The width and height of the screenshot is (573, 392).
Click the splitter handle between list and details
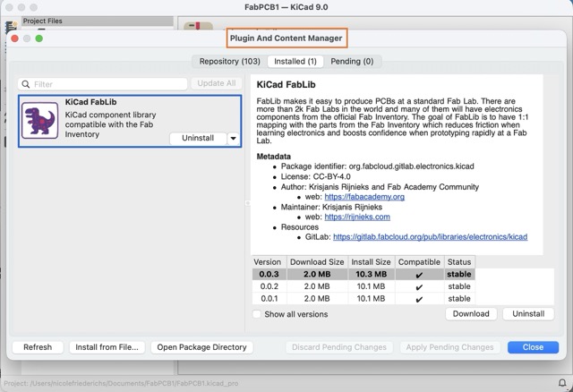coord(247,203)
